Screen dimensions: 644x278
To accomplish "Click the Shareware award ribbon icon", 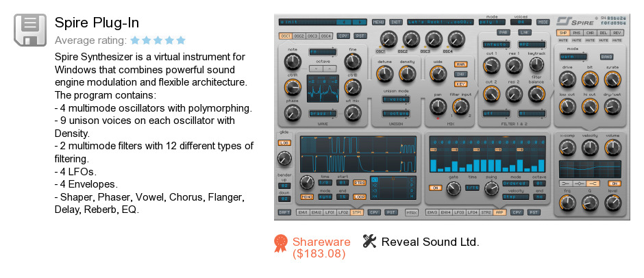I will [280, 244].
